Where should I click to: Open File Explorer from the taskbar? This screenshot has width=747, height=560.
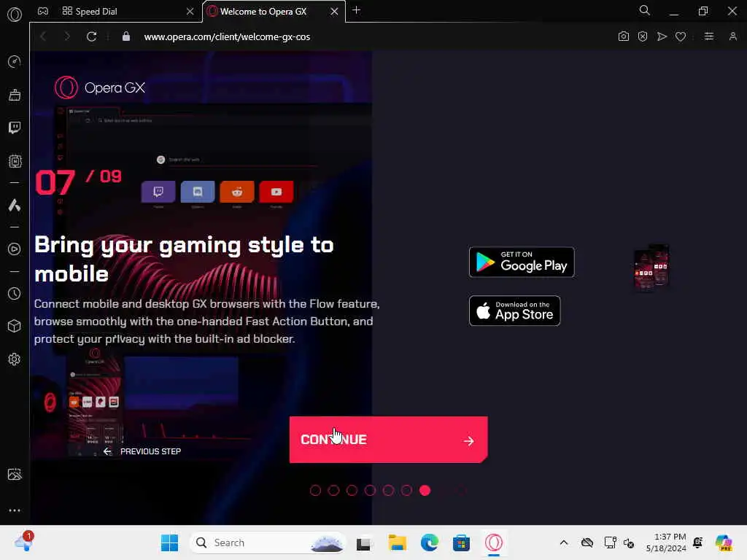pos(397,542)
